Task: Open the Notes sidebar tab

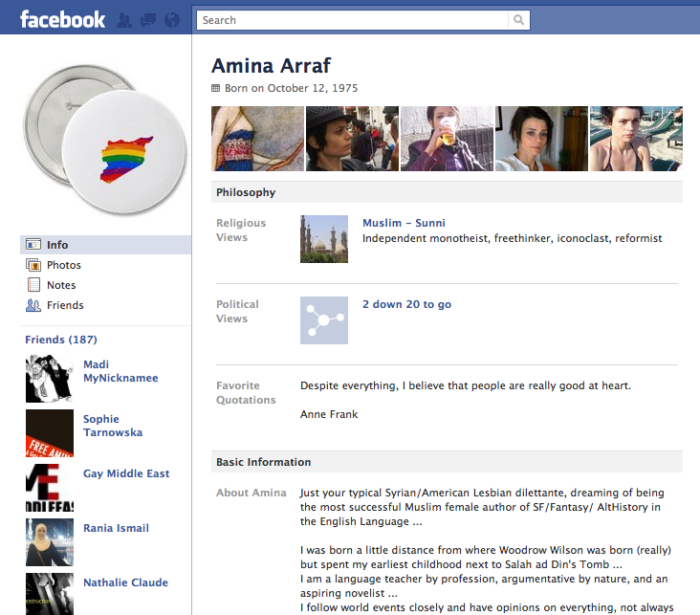Action: 61,285
